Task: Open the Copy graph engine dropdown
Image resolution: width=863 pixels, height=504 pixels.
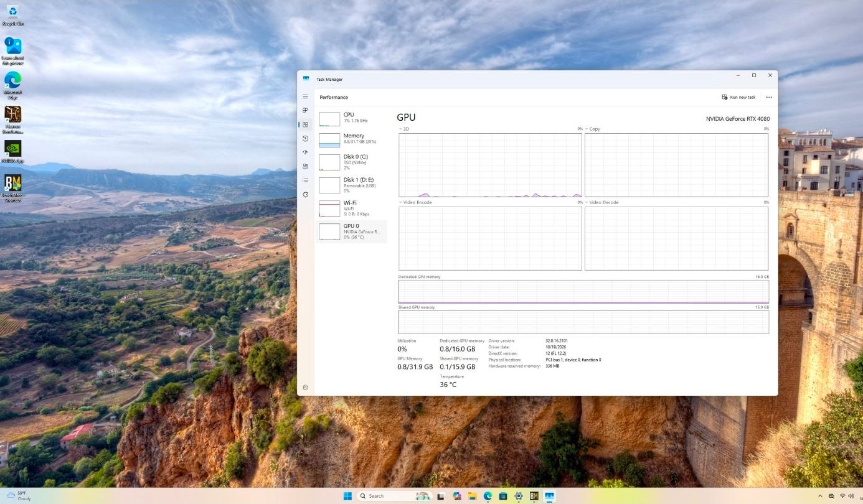Action: (x=593, y=129)
